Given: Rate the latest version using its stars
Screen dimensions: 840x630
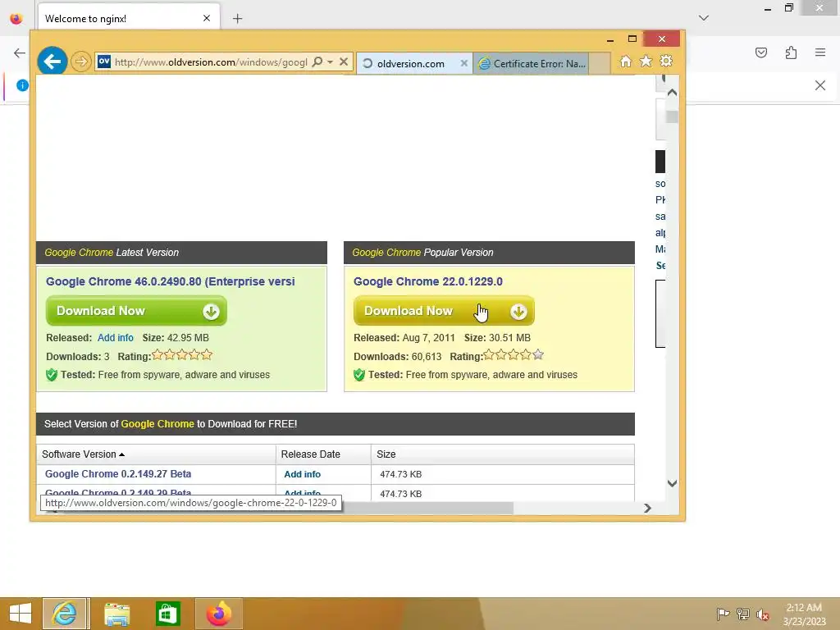Looking at the screenshot, I should point(182,354).
